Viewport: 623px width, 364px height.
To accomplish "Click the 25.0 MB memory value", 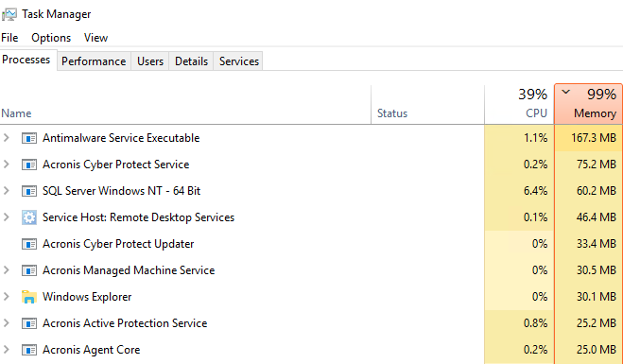I will click(597, 350).
